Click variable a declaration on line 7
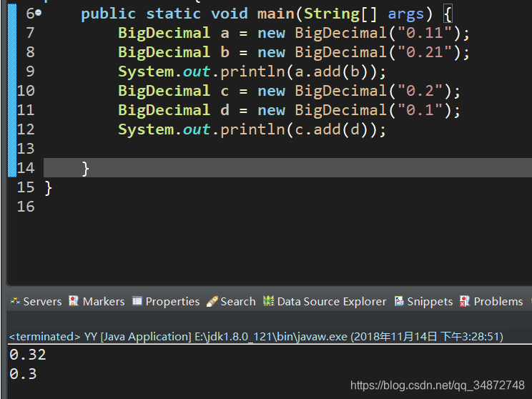This screenshot has width=532, height=399. [x=225, y=33]
